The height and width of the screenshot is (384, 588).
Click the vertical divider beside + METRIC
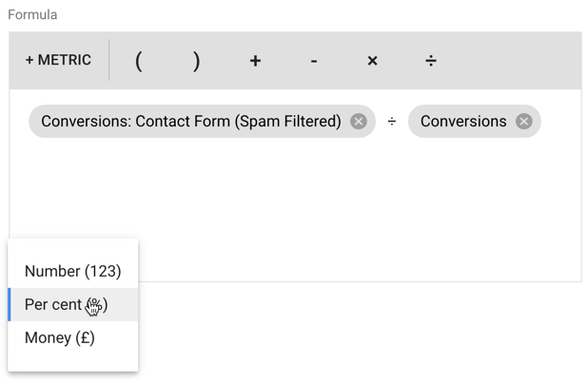(x=109, y=61)
